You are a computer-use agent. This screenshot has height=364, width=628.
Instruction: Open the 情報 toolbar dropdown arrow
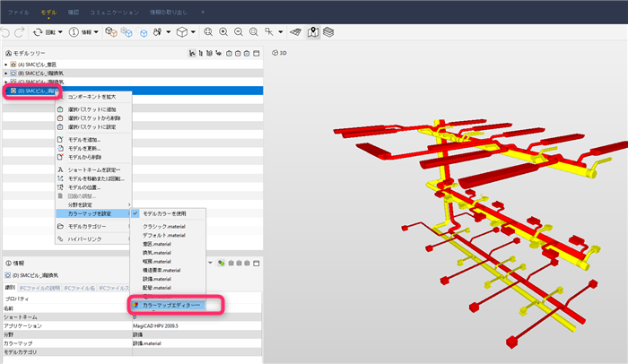click(x=96, y=32)
